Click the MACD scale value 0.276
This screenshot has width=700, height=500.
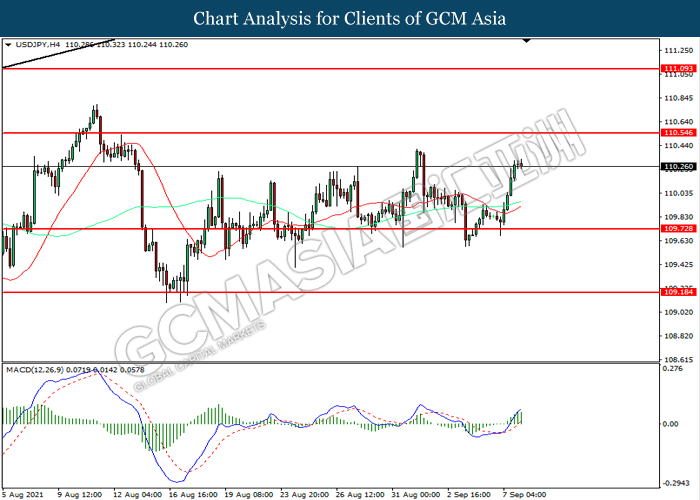tap(673, 368)
